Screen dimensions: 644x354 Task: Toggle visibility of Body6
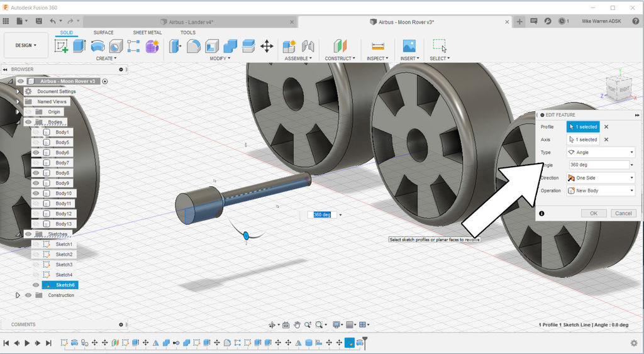[36, 152]
